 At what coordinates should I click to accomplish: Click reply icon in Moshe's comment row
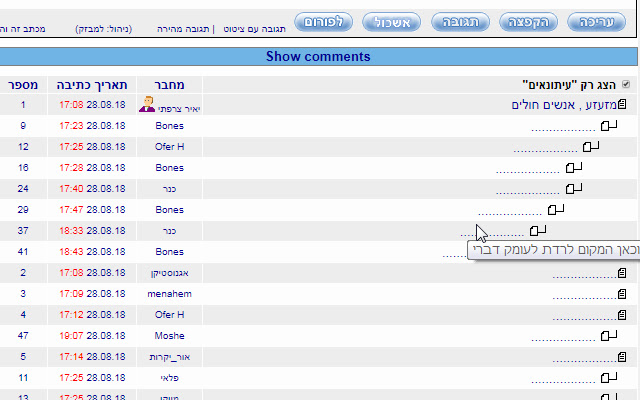point(608,335)
